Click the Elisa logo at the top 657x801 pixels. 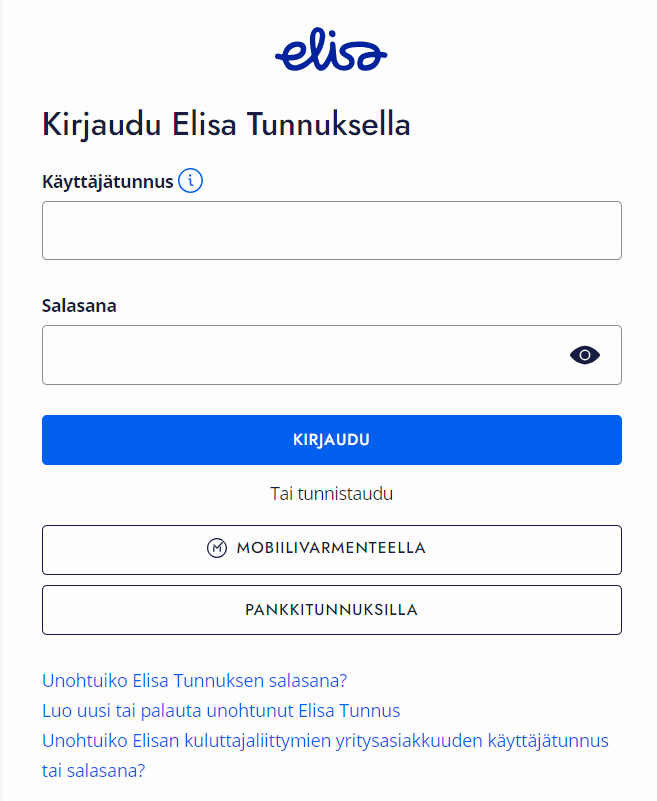point(331,52)
